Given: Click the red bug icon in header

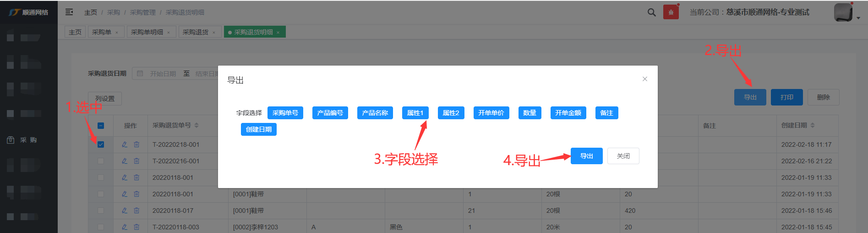Looking at the screenshot, I should pyautogui.click(x=671, y=12).
